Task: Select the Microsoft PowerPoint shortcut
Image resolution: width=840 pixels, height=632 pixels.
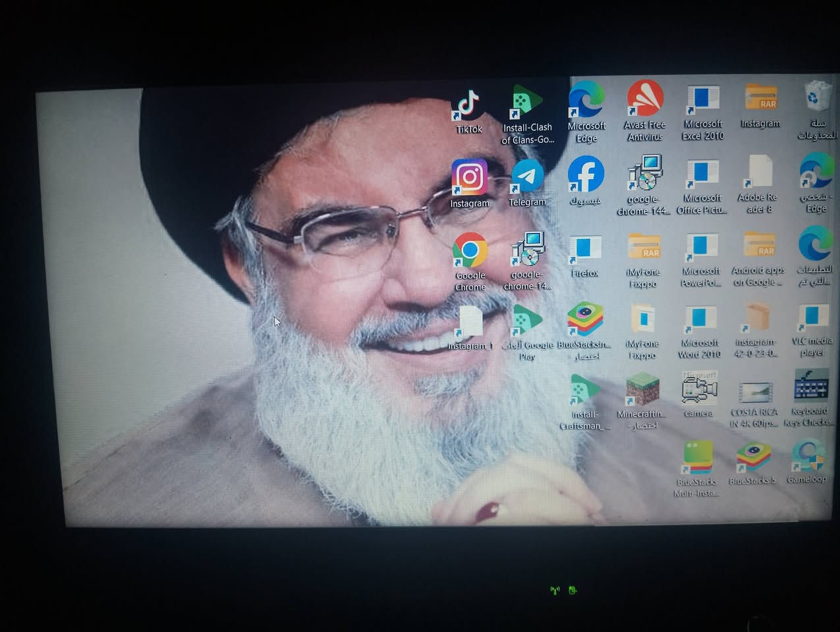Action: pos(701,247)
